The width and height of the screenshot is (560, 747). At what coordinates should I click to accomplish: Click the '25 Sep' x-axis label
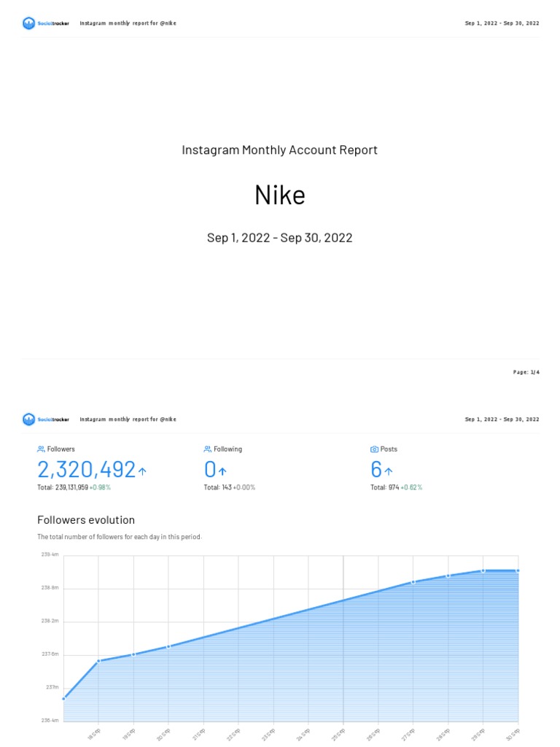coord(338,734)
